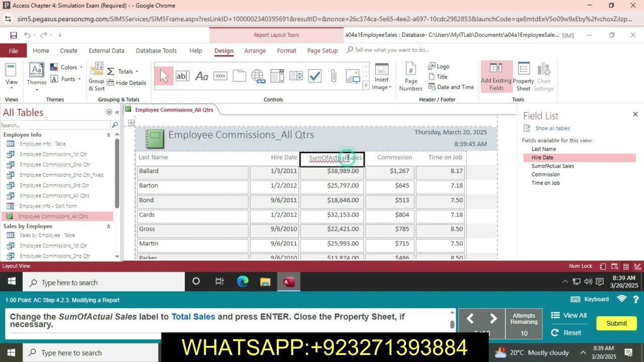Go to the previous exam question arrow
The height and width of the screenshot is (362, 644).
point(470,318)
